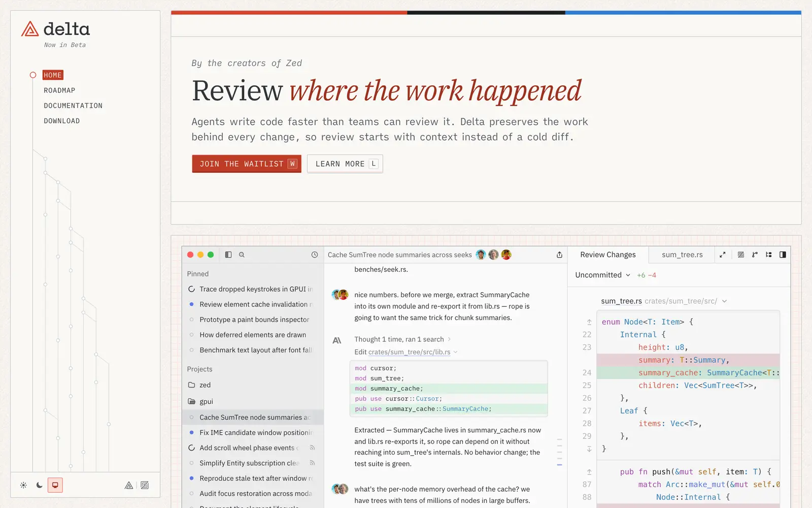Select 'Cache SumTree node summaries' thread in sidebar

253,418
